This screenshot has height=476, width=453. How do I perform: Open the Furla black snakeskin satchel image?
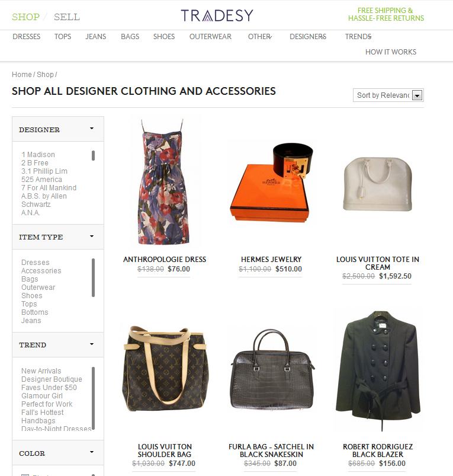[x=271, y=369]
